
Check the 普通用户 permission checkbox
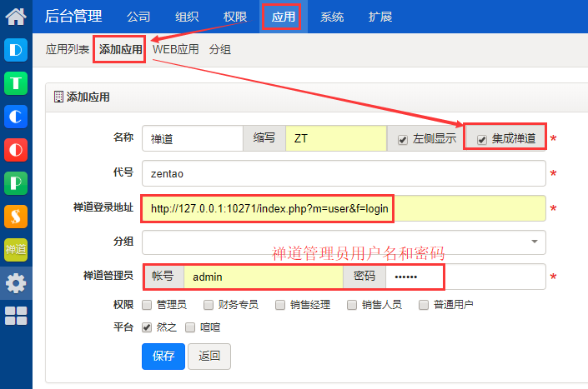[424, 305]
